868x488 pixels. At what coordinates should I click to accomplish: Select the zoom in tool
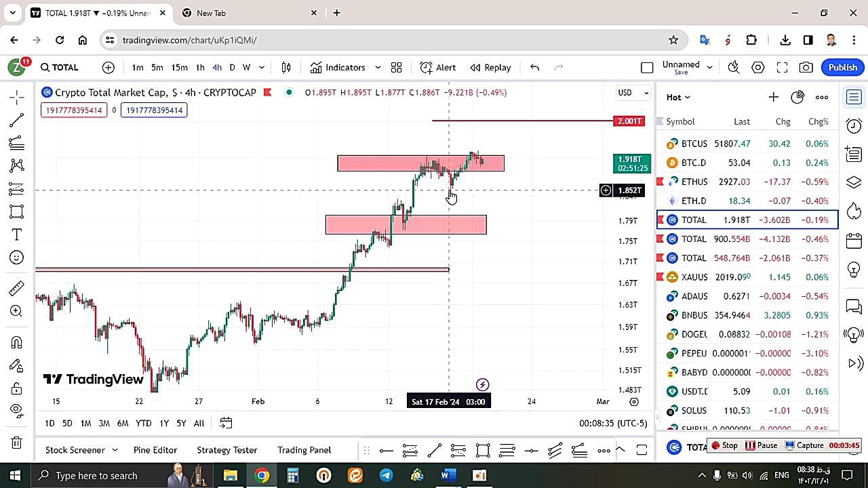coord(17,311)
